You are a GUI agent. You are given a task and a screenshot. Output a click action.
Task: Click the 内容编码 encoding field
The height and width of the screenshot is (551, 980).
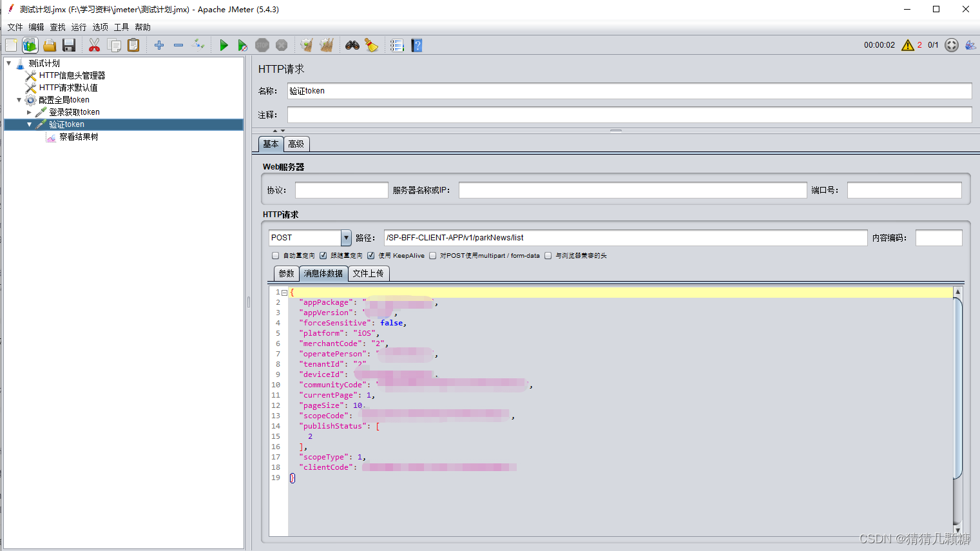pyautogui.click(x=939, y=238)
